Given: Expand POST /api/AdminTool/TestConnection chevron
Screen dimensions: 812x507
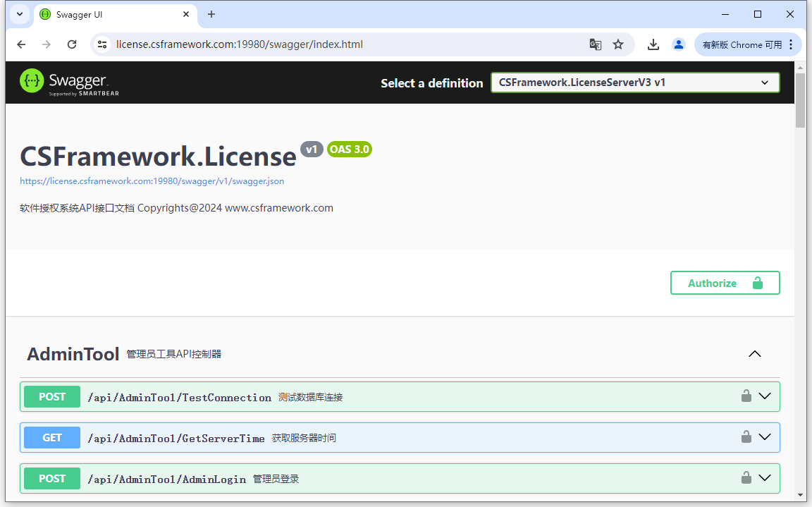Looking at the screenshot, I should coord(765,397).
